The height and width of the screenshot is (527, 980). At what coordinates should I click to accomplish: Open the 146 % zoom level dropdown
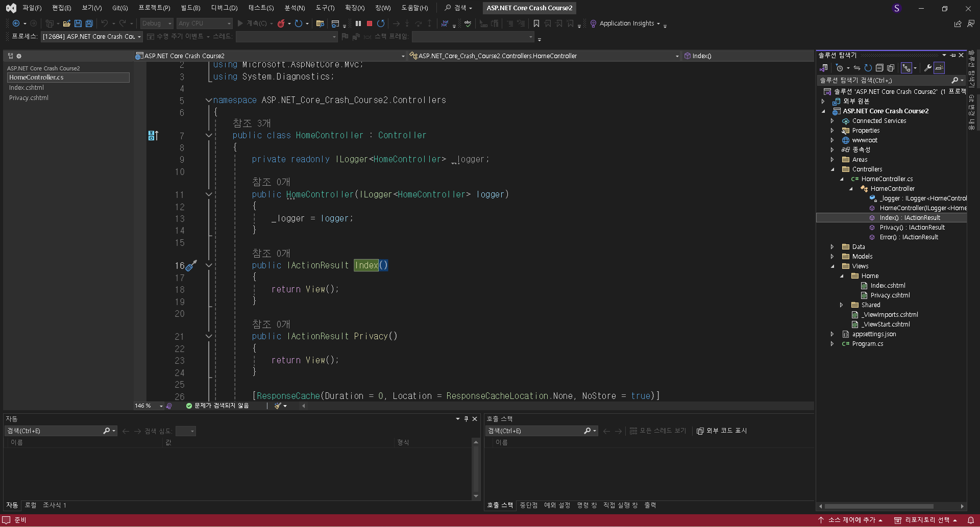click(x=161, y=406)
